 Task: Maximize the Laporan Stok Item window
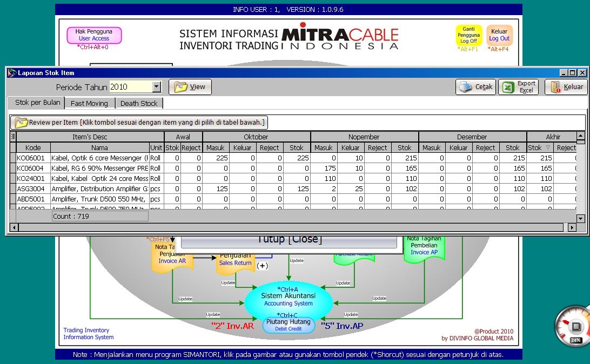(572, 72)
